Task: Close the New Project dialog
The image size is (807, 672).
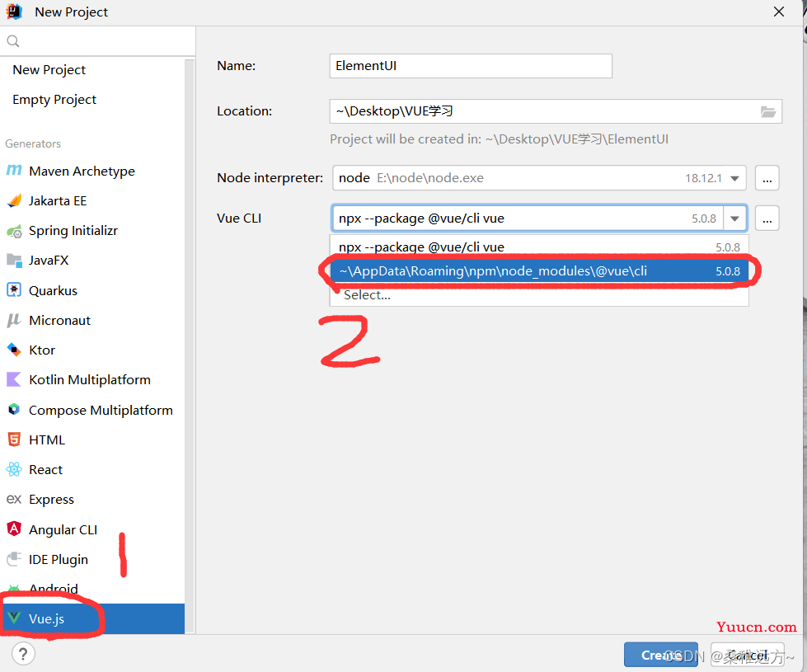Action: (779, 12)
